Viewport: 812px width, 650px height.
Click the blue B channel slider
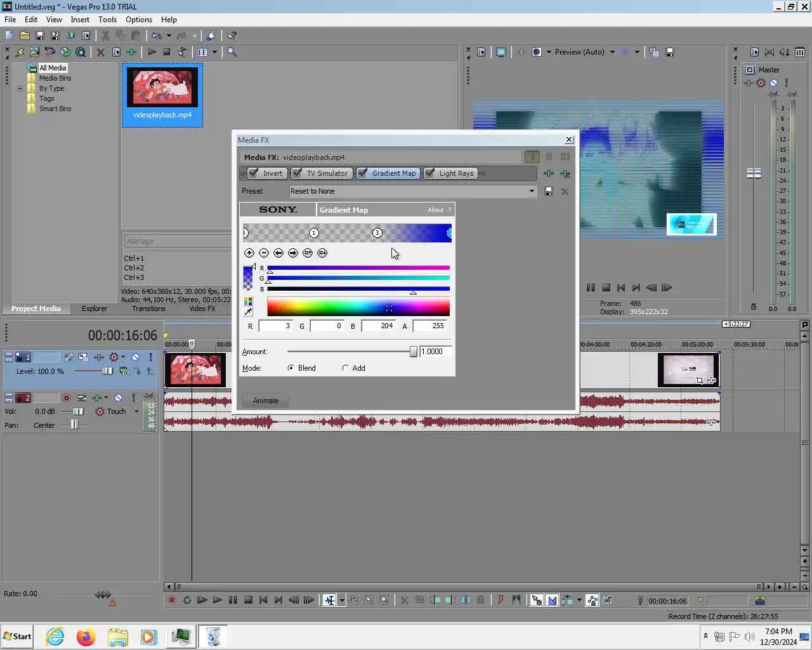(358, 289)
